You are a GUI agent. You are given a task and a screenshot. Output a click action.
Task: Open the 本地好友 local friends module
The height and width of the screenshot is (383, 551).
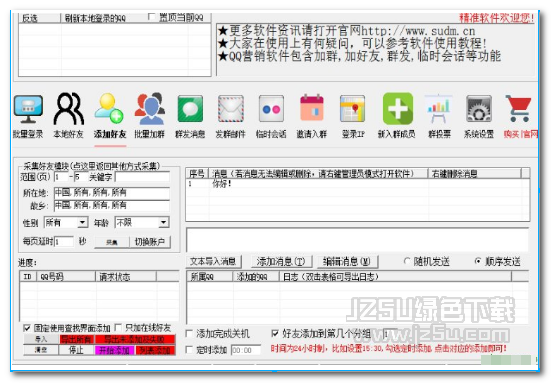click(x=69, y=116)
